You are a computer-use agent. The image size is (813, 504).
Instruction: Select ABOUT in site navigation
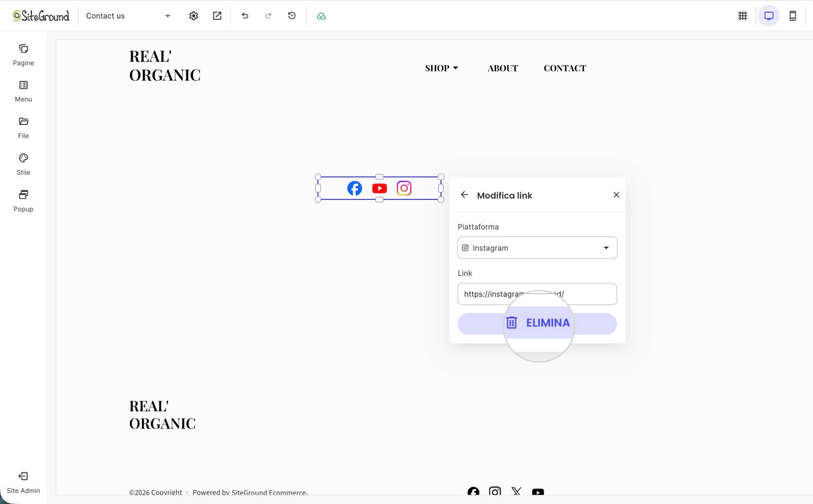click(x=503, y=68)
